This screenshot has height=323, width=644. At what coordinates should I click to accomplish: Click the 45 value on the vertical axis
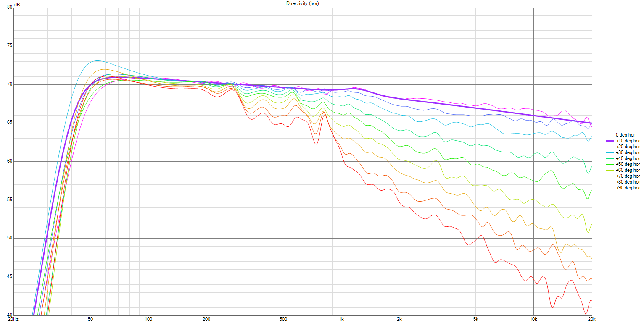click(x=10, y=277)
